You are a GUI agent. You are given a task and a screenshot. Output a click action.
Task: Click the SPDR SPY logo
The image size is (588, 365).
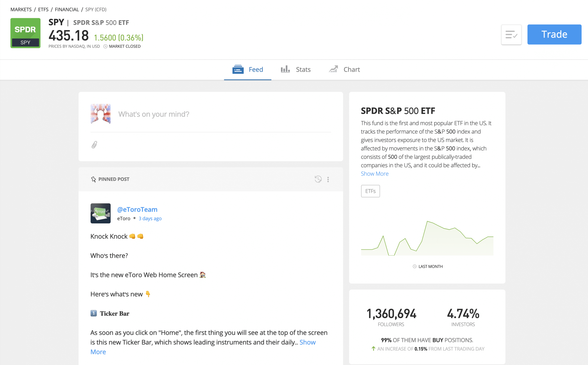(25, 33)
